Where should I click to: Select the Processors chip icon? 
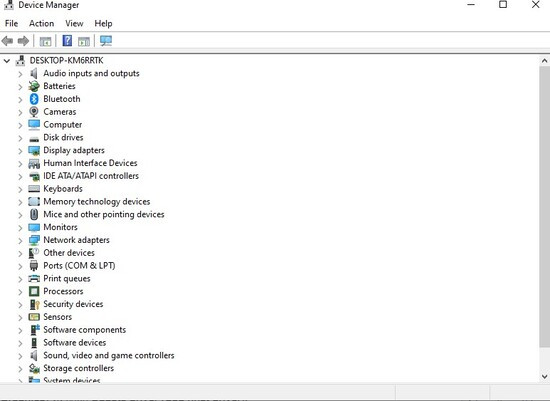34,291
